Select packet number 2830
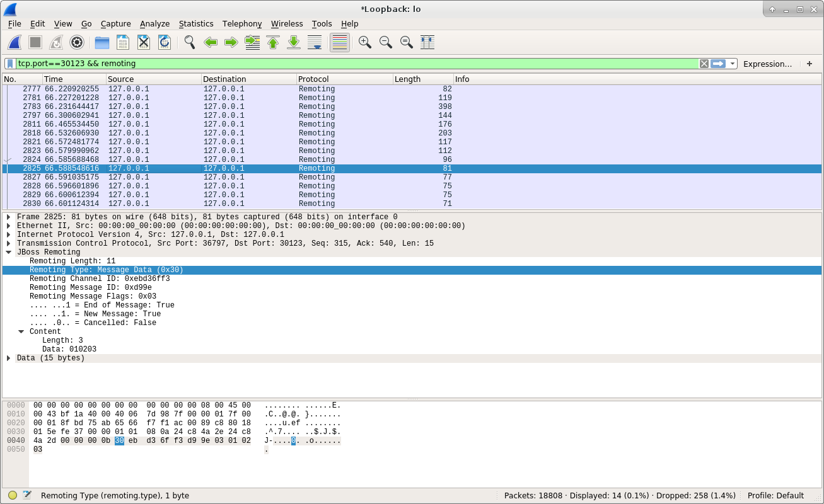 412,204
